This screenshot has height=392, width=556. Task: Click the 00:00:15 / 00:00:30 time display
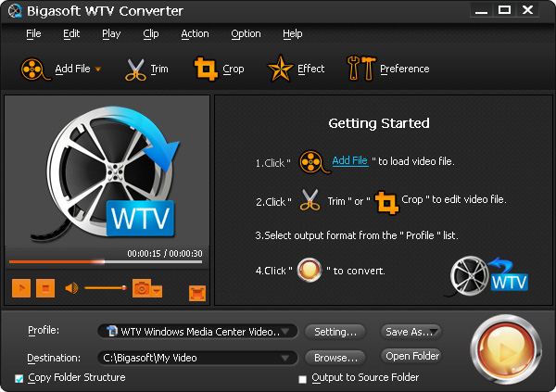pyautogui.click(x=165, y=254)
